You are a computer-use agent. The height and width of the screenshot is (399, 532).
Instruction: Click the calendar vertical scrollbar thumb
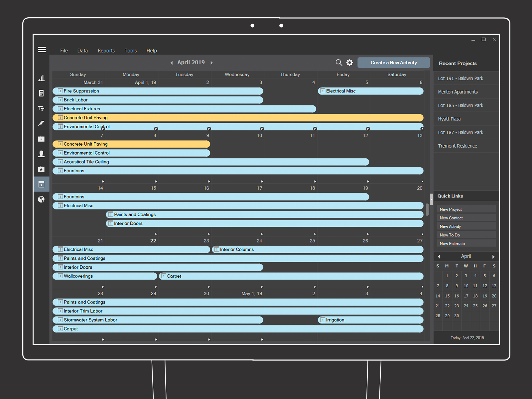pyautogui.click(x=427, y=209)
